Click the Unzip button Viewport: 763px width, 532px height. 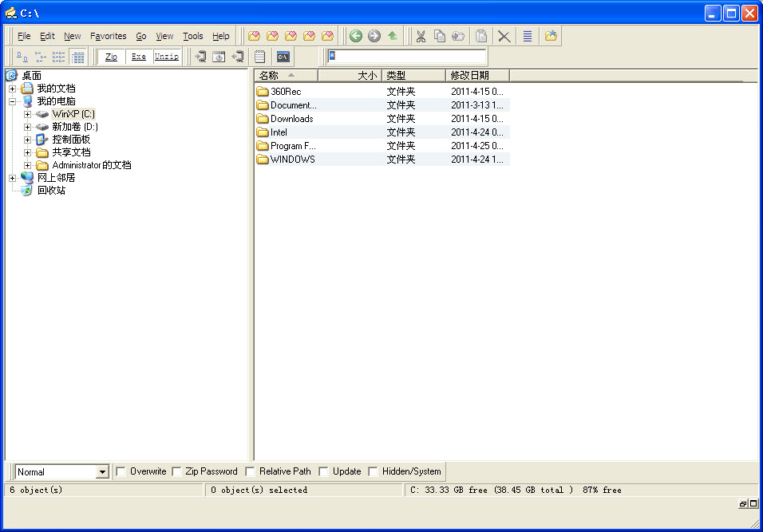(x=166, y=57)
